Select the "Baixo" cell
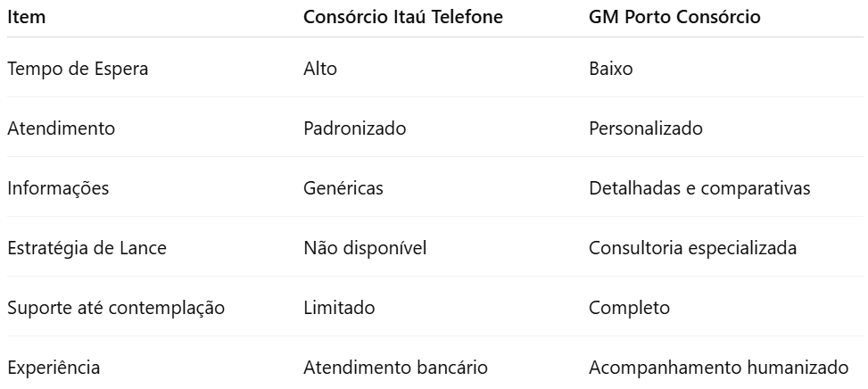Screen dimensions: 868x389 [611, 69]
